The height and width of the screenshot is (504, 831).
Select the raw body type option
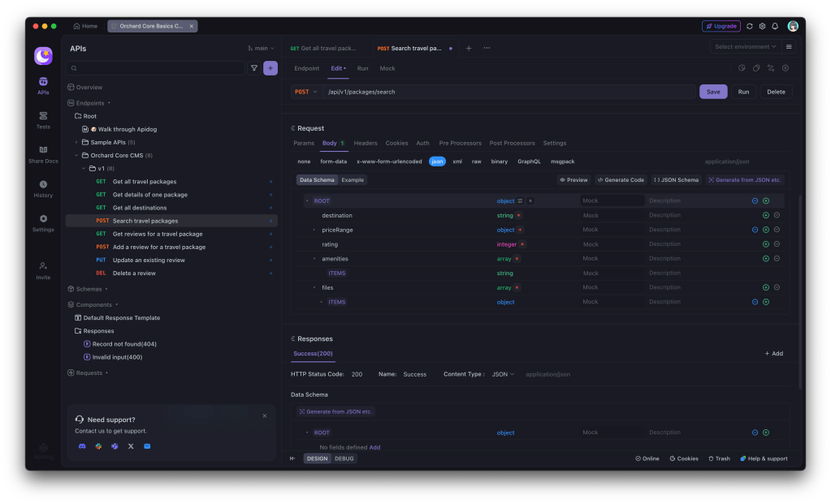point(476,162)
